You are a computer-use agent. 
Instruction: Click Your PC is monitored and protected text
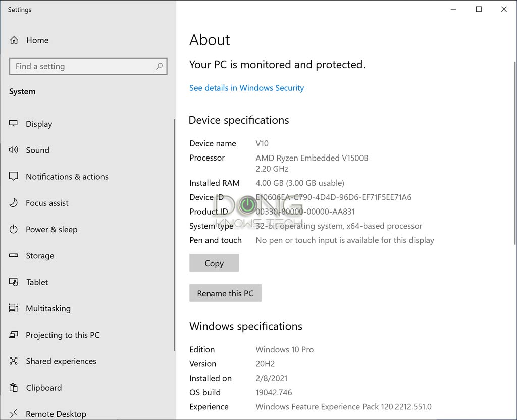tap(277, 65)
